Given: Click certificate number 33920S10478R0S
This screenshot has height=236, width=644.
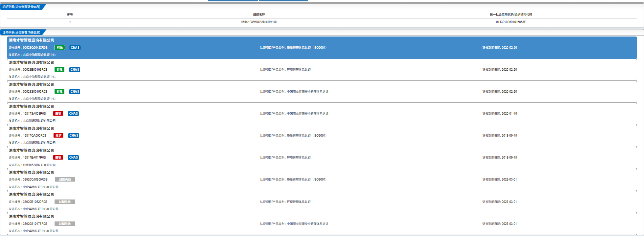Looking at the screenshot, I should (35, 224).
